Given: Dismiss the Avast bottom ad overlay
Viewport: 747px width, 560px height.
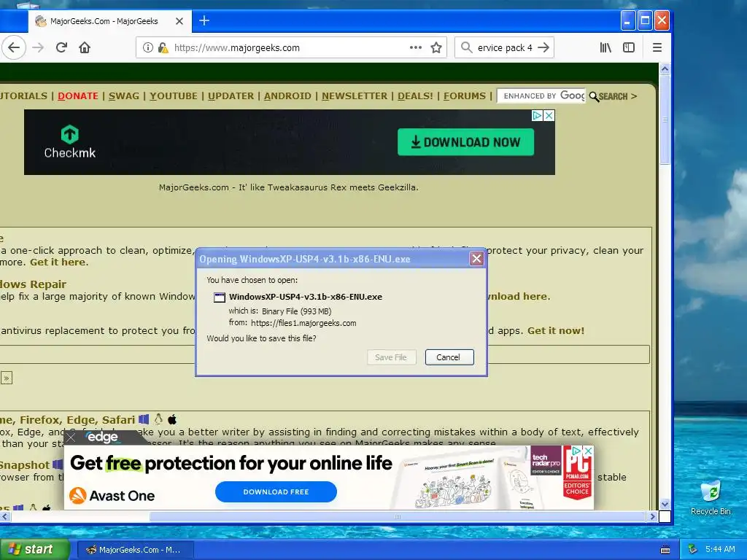Looking at the screenshot, I should coord(71,437).
